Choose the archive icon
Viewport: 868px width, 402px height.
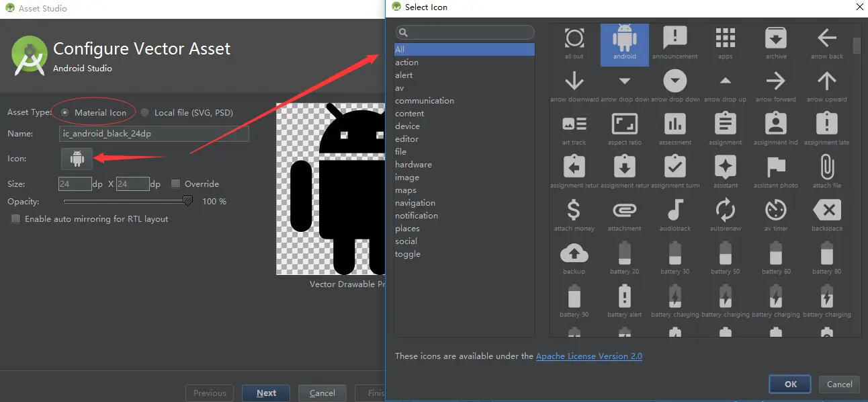click(776, 38)
